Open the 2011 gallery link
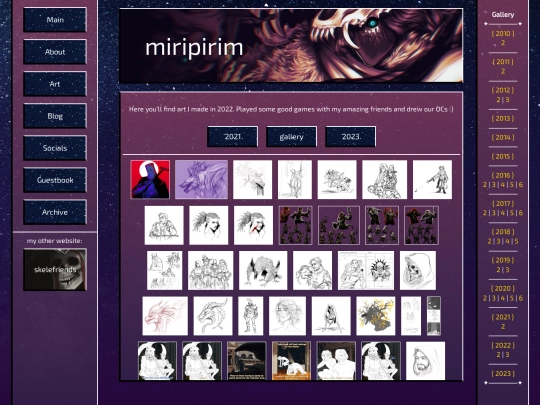540x405 pixels. tap(503, 62)
